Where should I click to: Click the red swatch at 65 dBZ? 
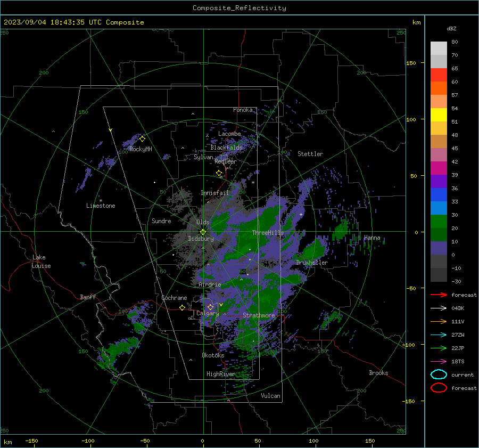(439, 75)
